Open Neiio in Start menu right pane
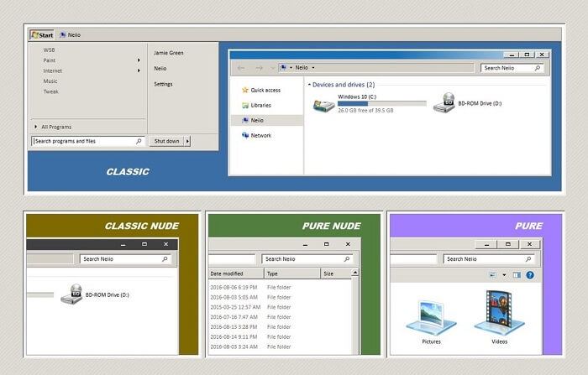The image size is (588, 375). coord(160,69)
